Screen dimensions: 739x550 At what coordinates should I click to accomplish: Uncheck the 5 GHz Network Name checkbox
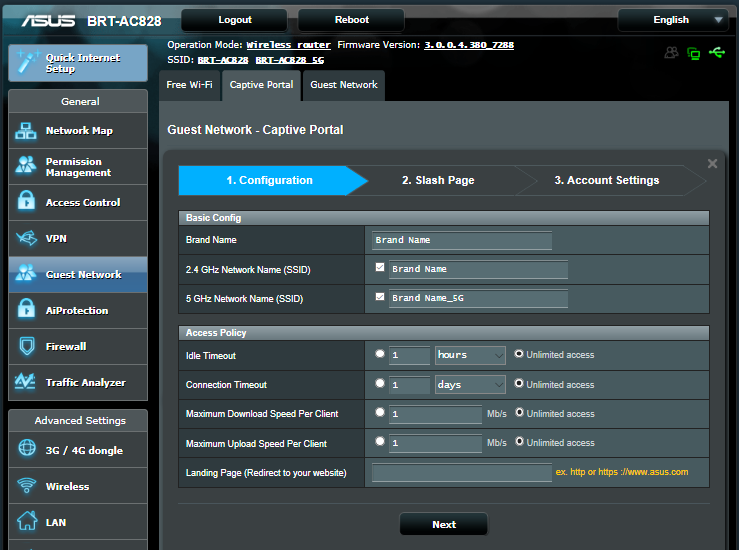[x=380, y=297]
